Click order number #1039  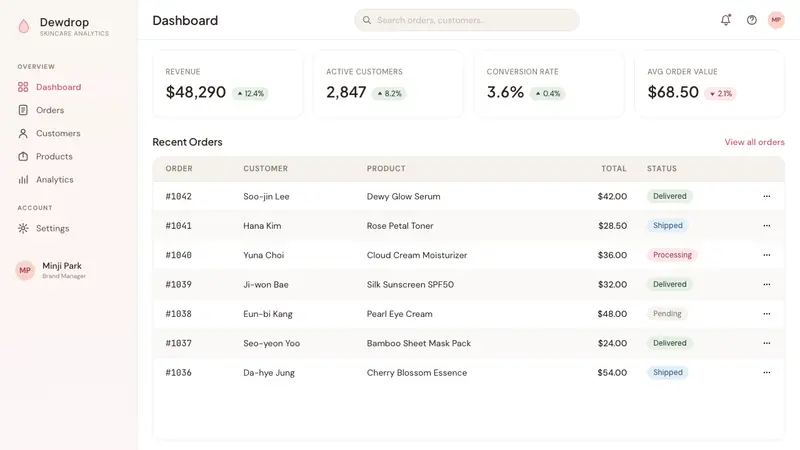click(x=179, y=284)
